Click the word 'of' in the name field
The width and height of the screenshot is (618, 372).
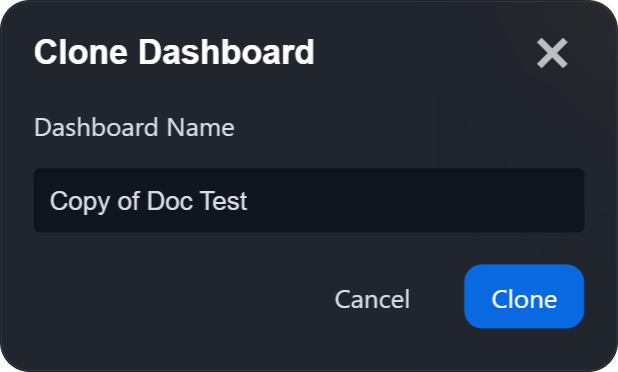point(128,201)
